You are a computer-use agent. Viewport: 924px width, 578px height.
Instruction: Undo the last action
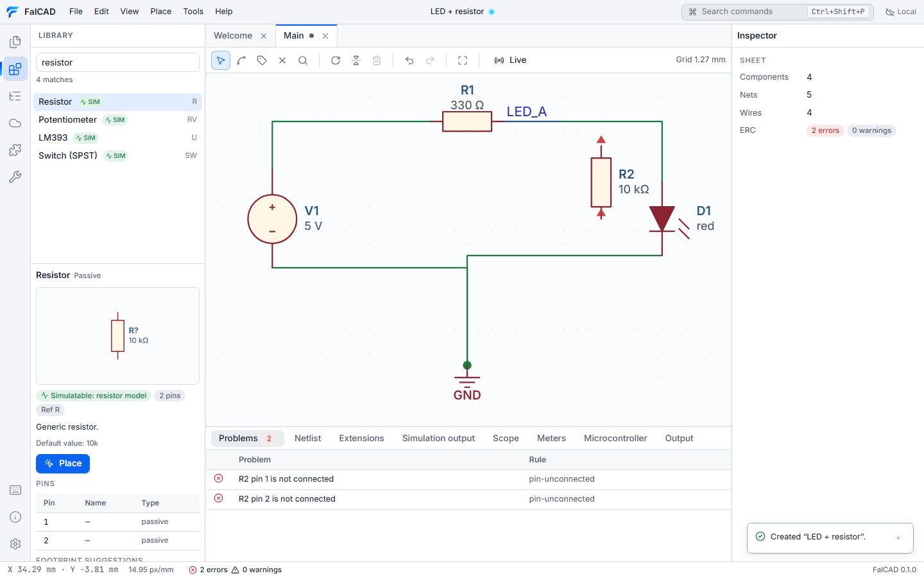click(409, 60)
